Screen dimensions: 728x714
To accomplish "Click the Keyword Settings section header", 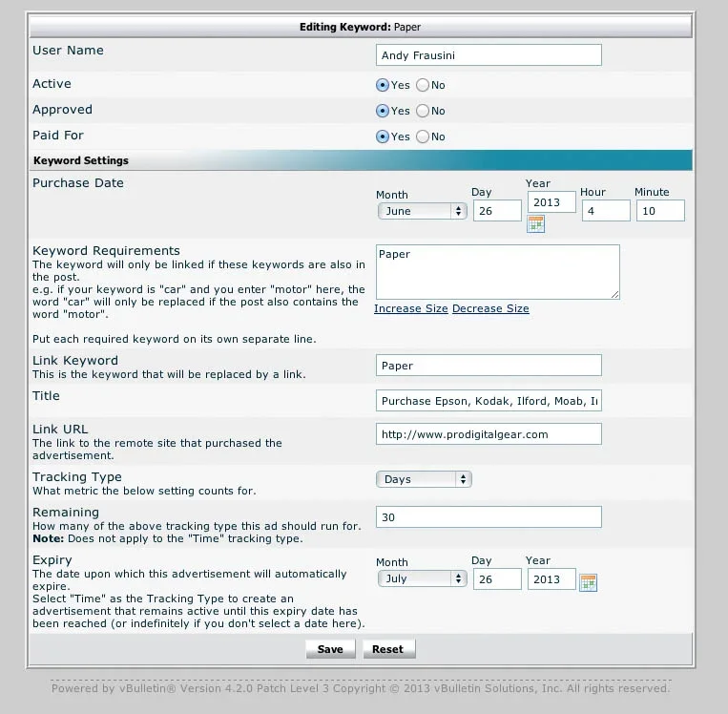I will [x=361, y=160].
